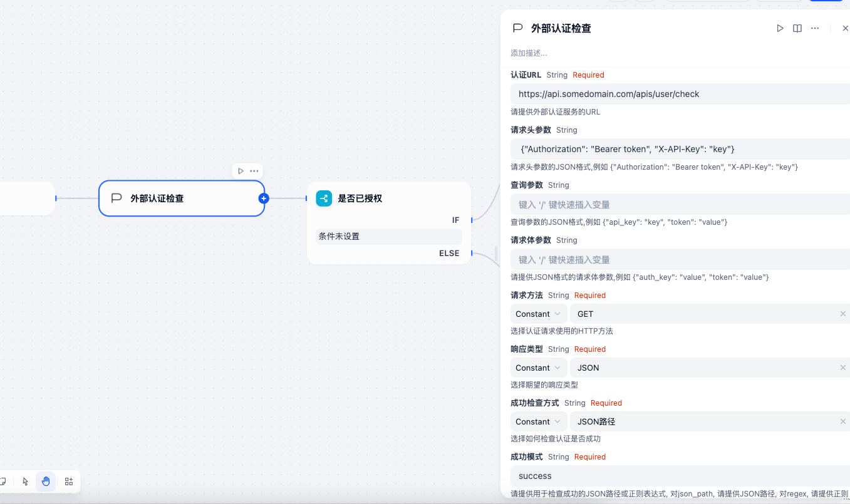Expand Constant dropdown for 请求方法
The width and height of the screenshot is (850, 504).
click(538, 314)
